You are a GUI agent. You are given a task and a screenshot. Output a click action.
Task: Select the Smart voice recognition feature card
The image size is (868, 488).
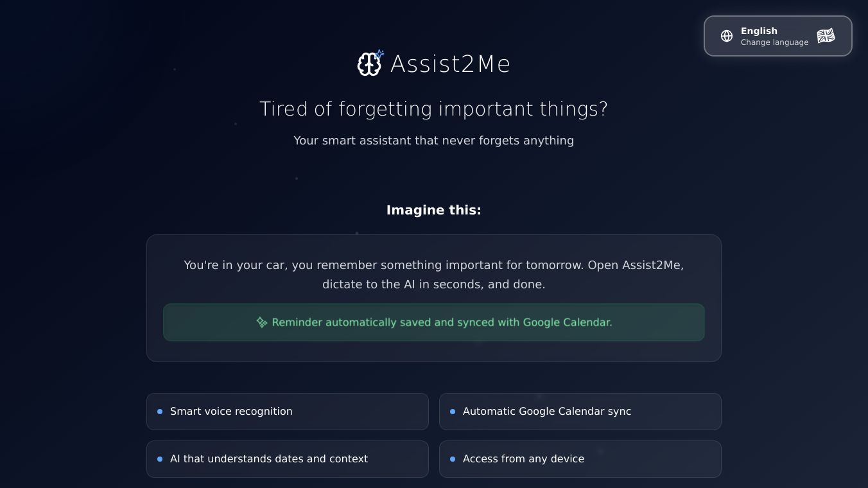[x=287, y=412]
